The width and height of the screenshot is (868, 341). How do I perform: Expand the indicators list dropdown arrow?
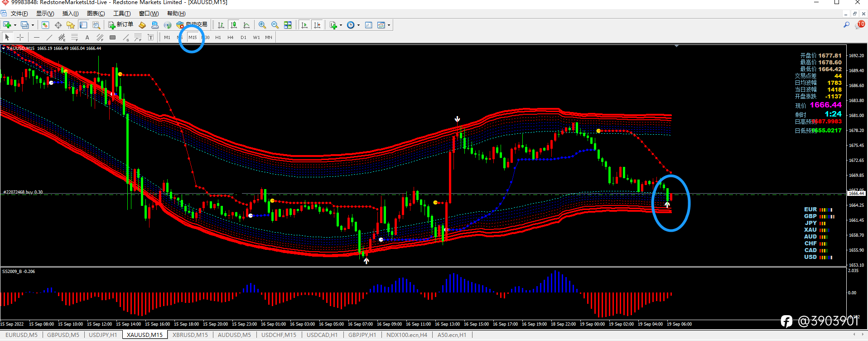[341, 25]
